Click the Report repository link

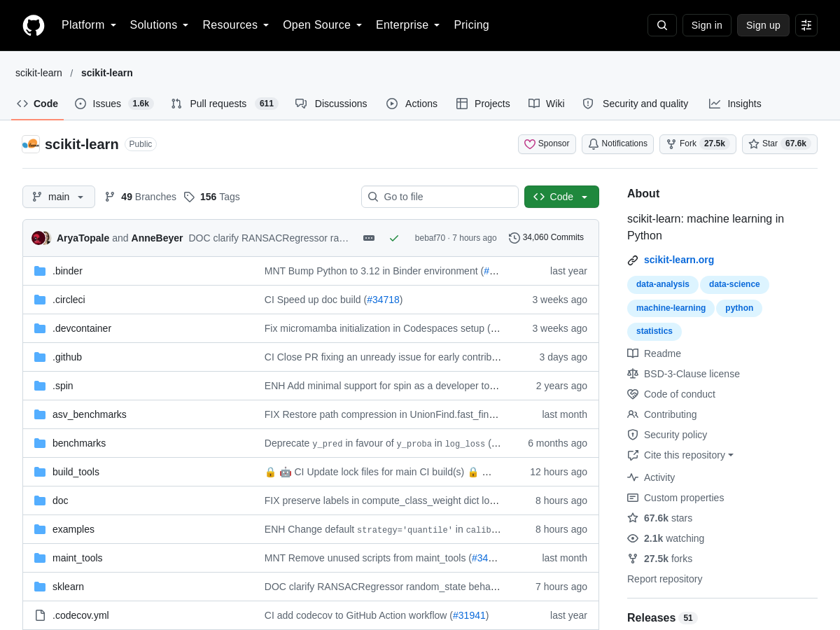point(664,579)
